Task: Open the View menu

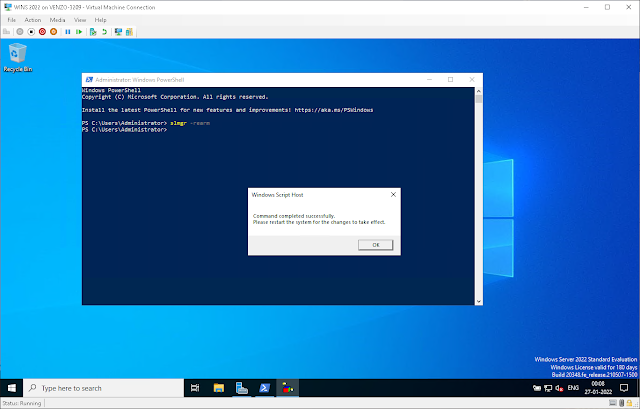Action: 80,20
